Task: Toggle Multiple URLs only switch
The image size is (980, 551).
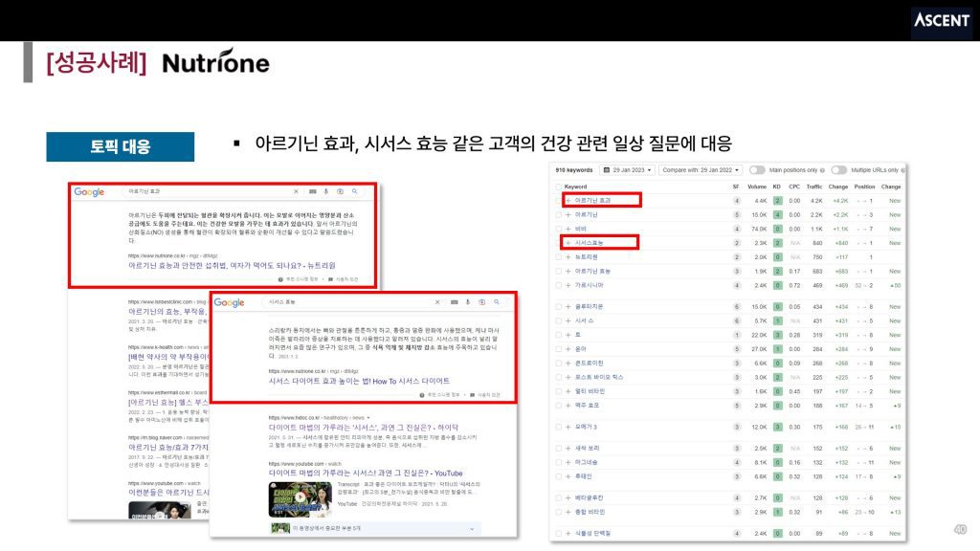Action: (x=838, y=170)
